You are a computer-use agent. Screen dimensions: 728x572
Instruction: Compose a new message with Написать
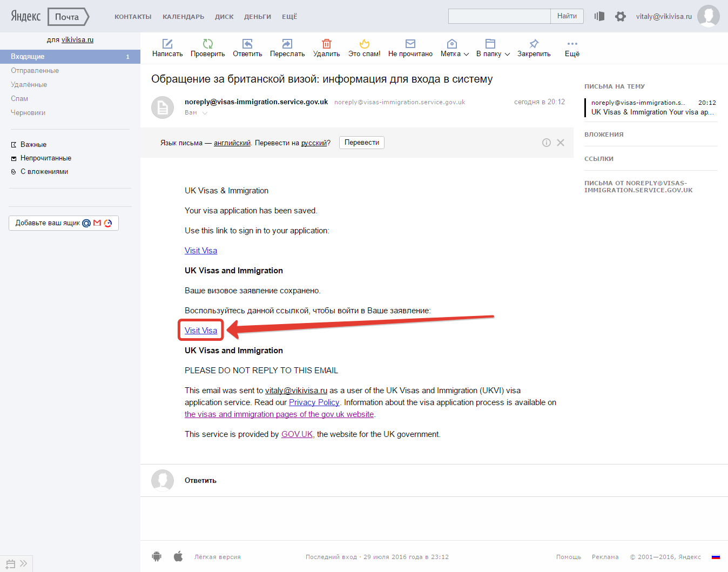[x=167, y=48]
